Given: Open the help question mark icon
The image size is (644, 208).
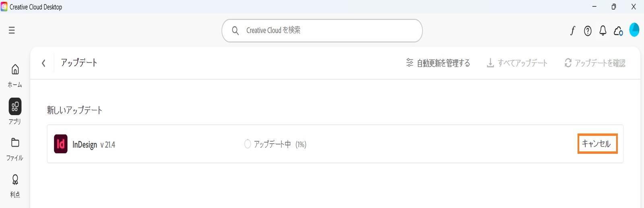Looking at the screenshot, I should (x=588, y=31).
